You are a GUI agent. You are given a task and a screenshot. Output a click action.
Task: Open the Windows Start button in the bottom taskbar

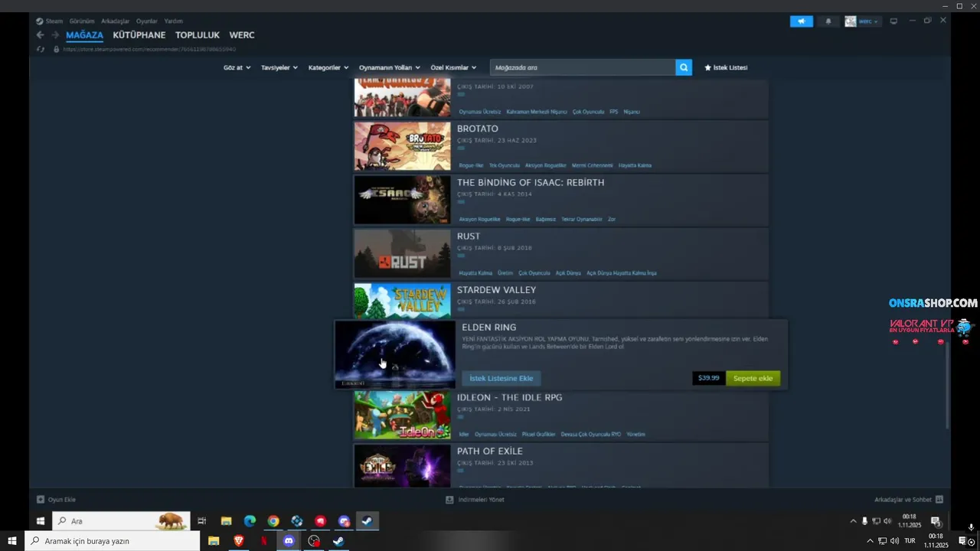12,541
